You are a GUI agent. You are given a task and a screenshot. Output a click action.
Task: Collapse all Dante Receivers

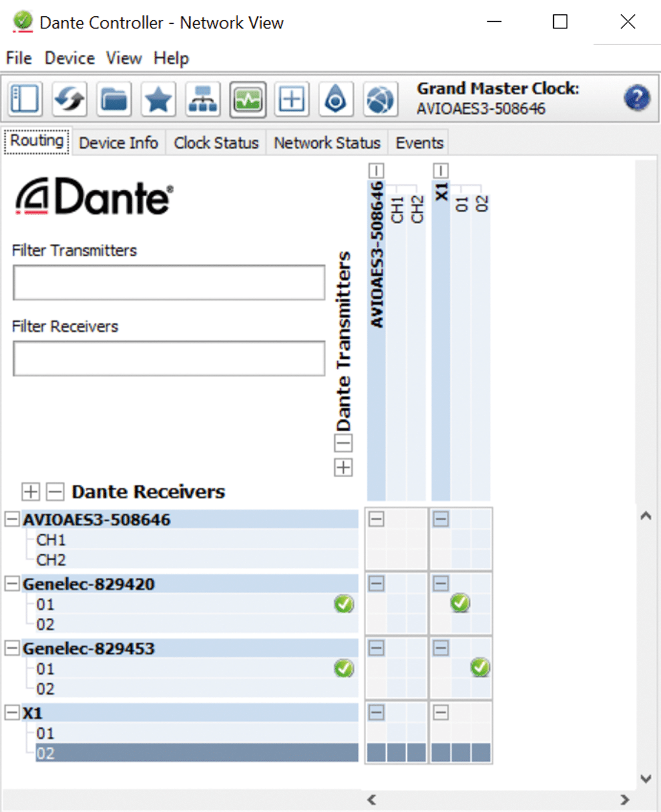[55, 492]
